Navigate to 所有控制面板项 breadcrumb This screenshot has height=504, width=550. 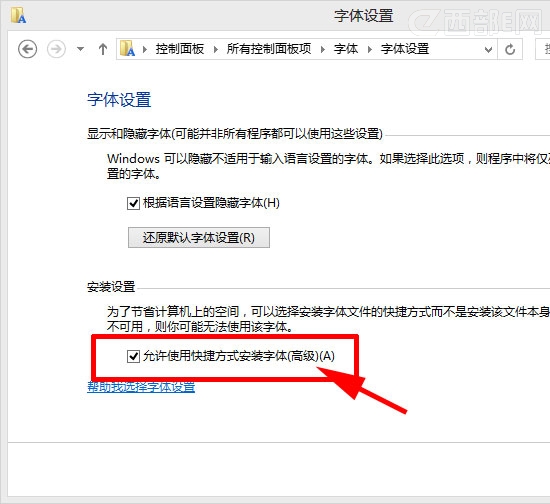[x=269, y=49]
